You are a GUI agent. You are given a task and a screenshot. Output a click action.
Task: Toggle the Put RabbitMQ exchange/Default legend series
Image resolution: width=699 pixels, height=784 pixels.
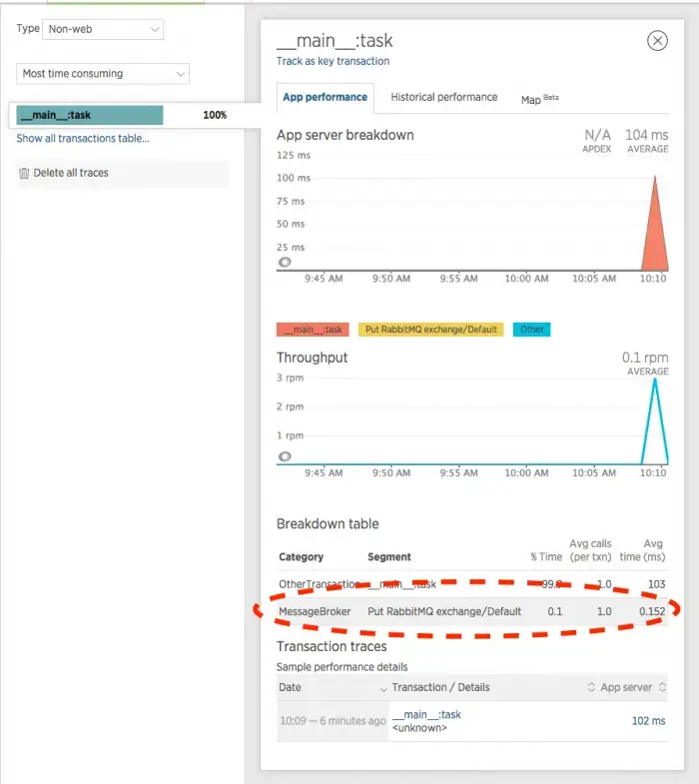430,330
